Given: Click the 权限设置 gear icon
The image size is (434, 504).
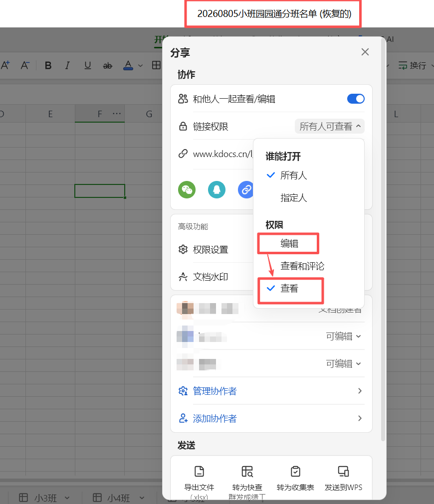Looking at the screenshot, I should coord(183,249).
